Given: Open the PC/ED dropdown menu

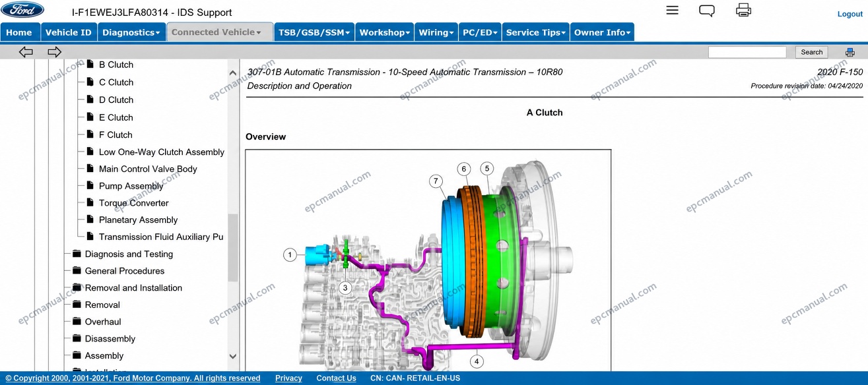Looking at the screenshot, I should coord(480,32).
